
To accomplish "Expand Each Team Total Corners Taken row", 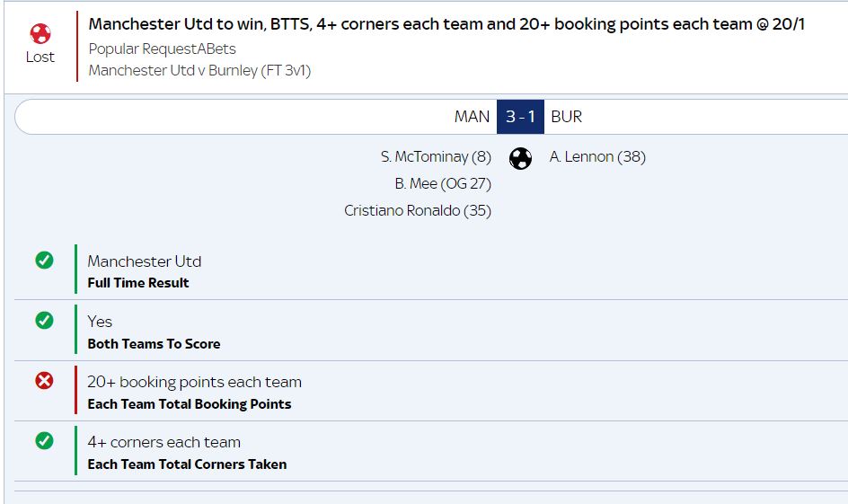I will coord(431,451).
